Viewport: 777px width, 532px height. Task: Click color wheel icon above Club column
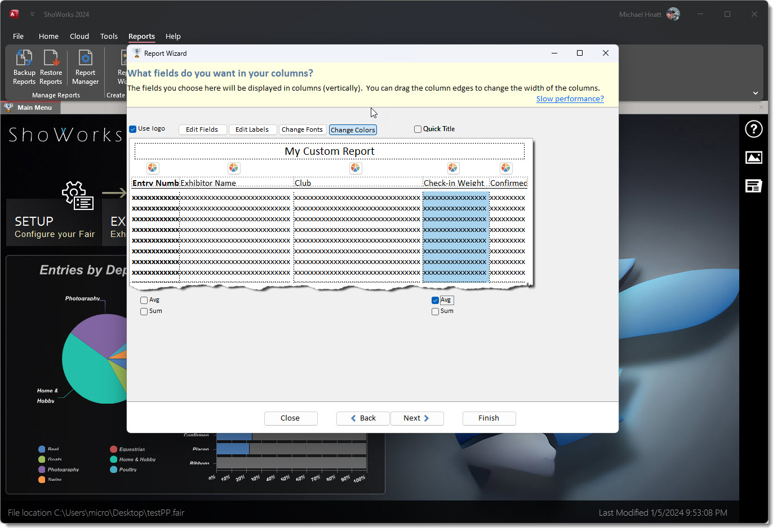pos(355,168)
